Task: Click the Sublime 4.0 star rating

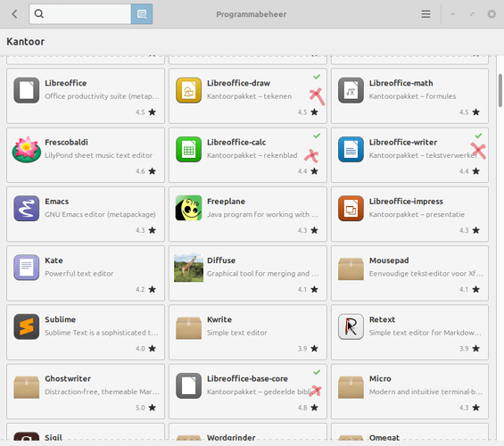Action: point(145,348)
